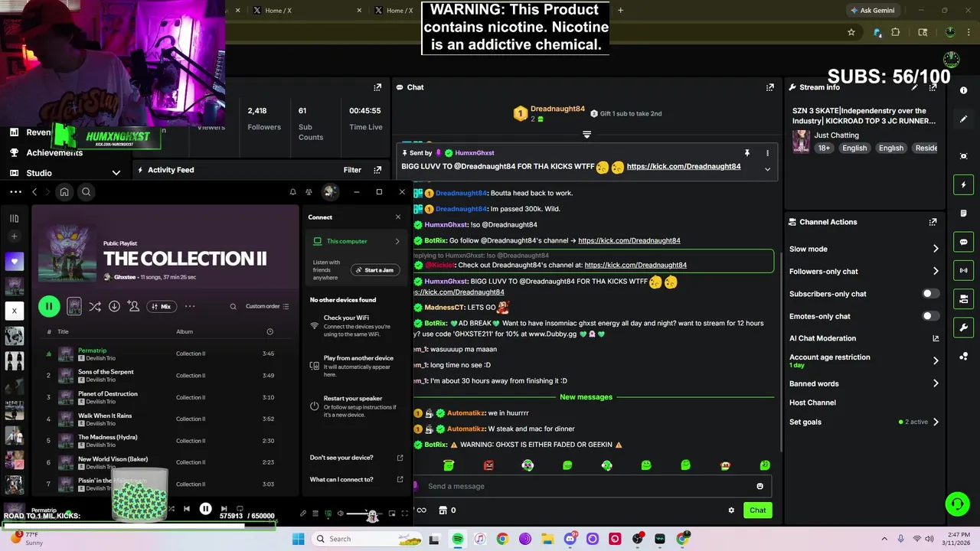The image size is (980, 551).
Task: Open the pinned kick.com/Dreadnaught84 link
Action: [x=683, y=166]
